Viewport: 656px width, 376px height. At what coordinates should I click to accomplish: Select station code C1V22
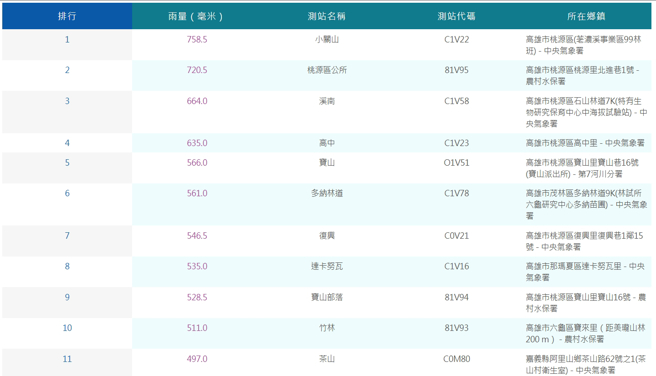coord(456,39)
